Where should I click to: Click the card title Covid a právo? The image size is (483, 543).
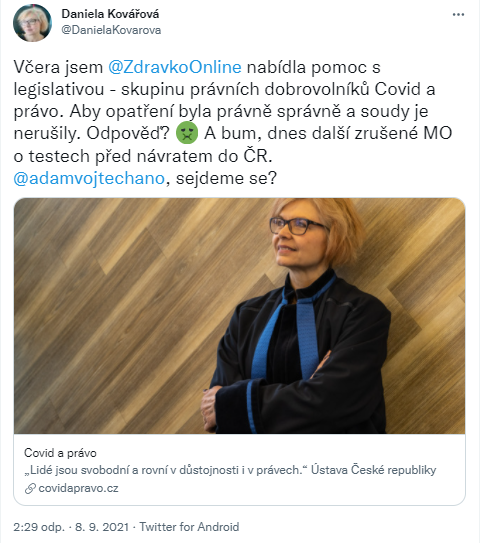(x=60, y=453)
